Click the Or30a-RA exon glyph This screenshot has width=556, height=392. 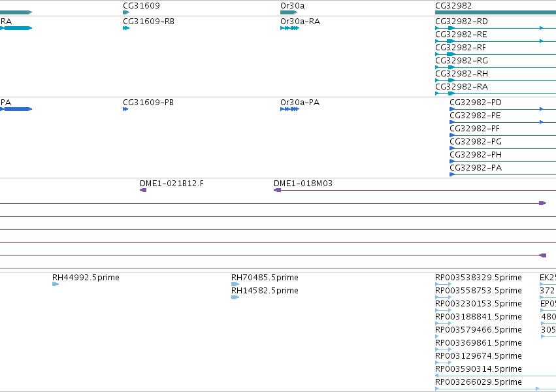click(289, 28)
